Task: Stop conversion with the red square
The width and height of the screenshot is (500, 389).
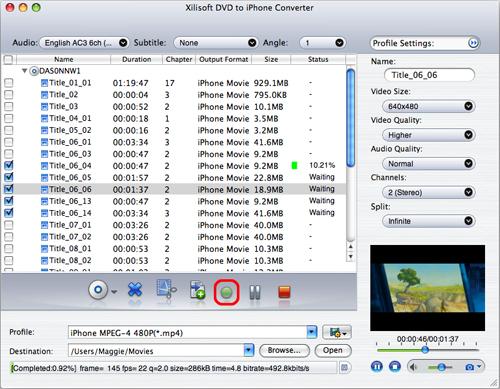Action: pyautogui.click(x=284, y=292)
